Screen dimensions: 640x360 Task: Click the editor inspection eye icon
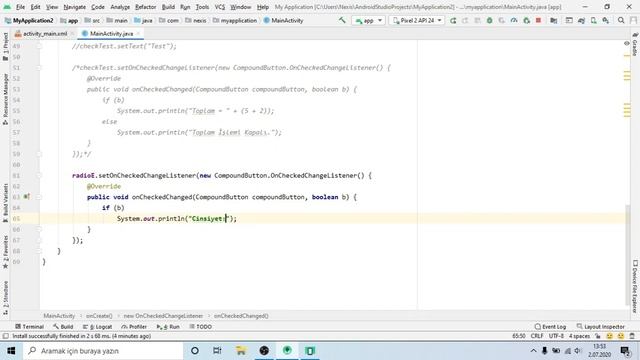627,43
